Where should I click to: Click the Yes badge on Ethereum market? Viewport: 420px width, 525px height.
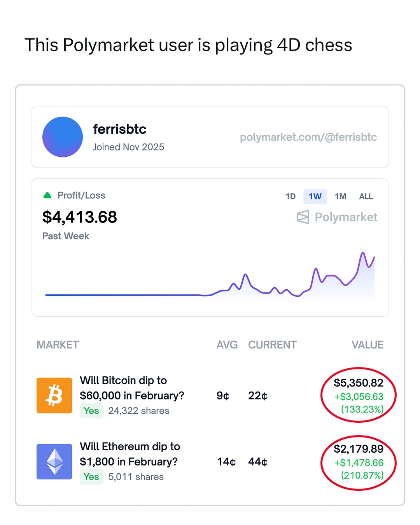[x=91, y=477]
